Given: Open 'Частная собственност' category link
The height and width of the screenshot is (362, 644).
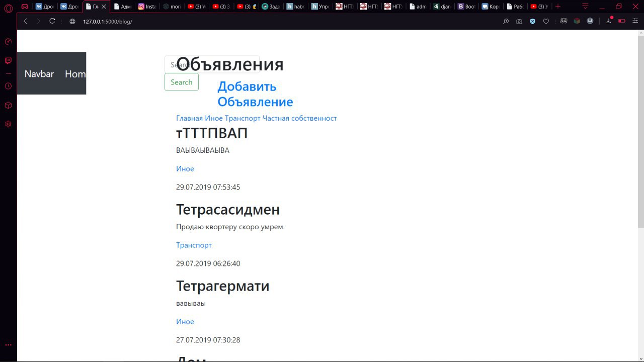Looking at the screenshot, I should (x=299, y=118).
